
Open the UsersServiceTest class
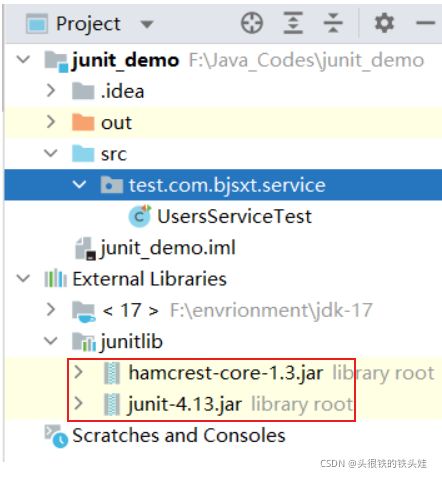pos(234,216)
